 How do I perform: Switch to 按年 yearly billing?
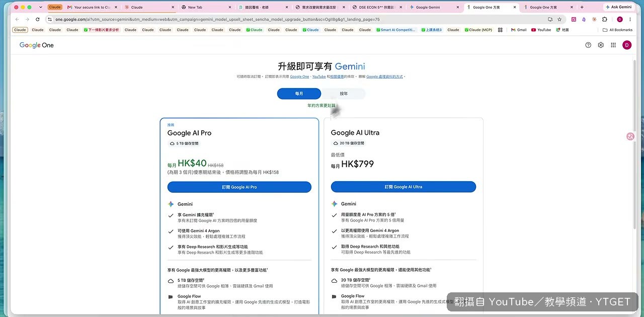[344, 94]
